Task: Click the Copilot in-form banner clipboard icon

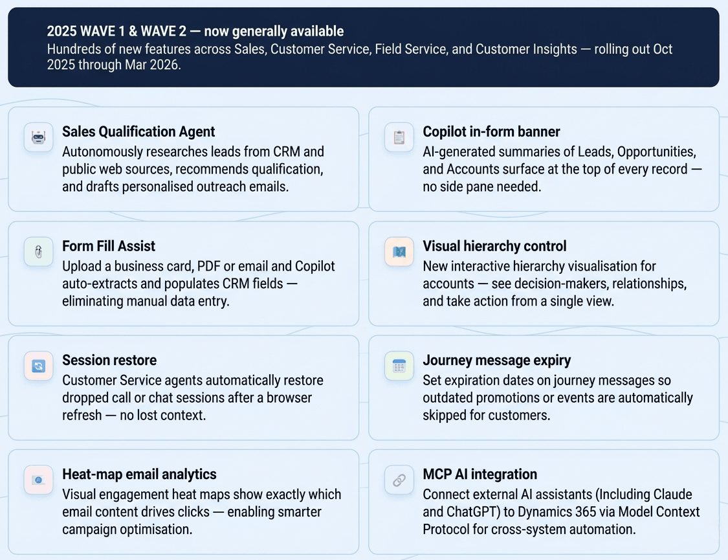Action: click(399, 137)
